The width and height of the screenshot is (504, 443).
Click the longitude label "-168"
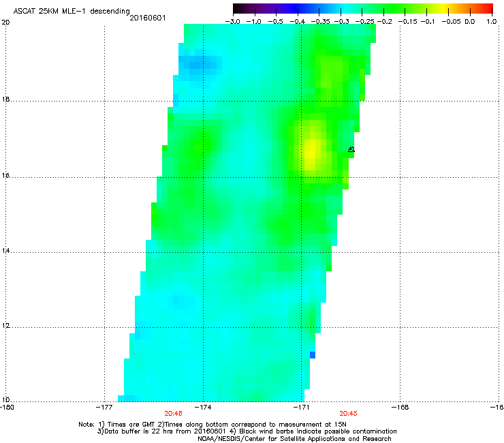tap(400, 408)
